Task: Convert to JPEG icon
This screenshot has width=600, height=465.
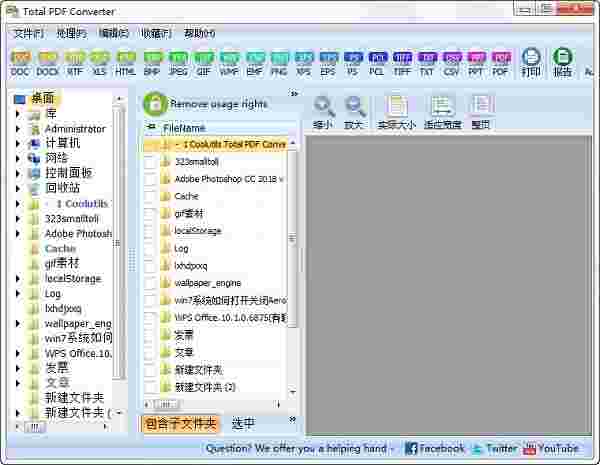Action: (178, 63)
